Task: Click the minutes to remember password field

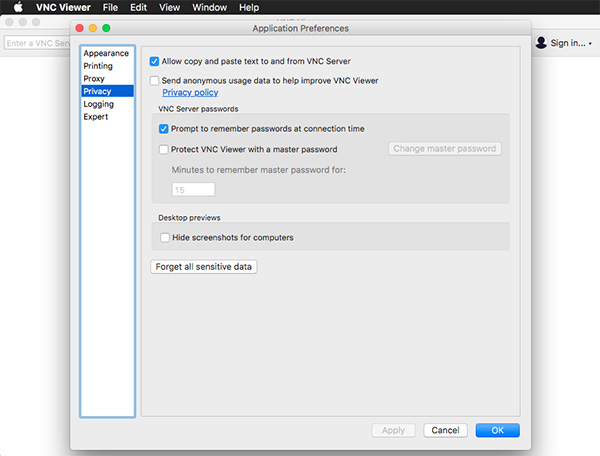Action: tap(193, 189)
